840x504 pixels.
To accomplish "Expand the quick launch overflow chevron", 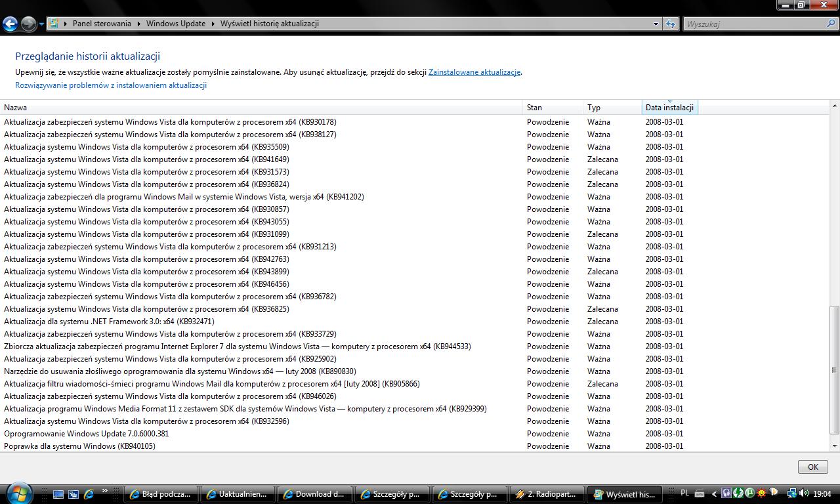I will point(104,491).
